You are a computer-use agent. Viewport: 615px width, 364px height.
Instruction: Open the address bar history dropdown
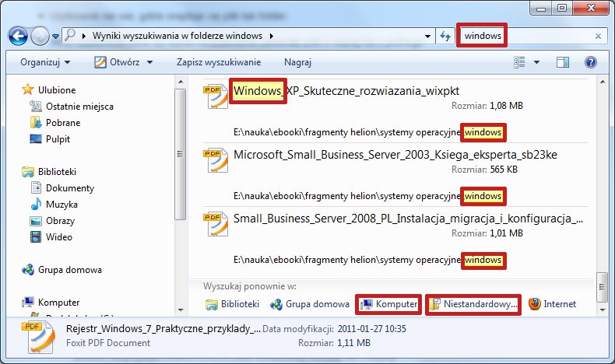[427, 37]
